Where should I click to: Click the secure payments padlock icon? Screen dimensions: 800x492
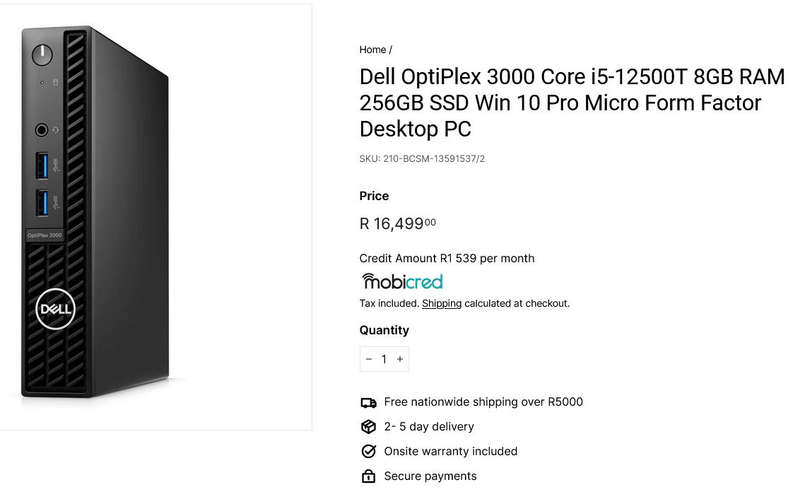click(368, 476)
